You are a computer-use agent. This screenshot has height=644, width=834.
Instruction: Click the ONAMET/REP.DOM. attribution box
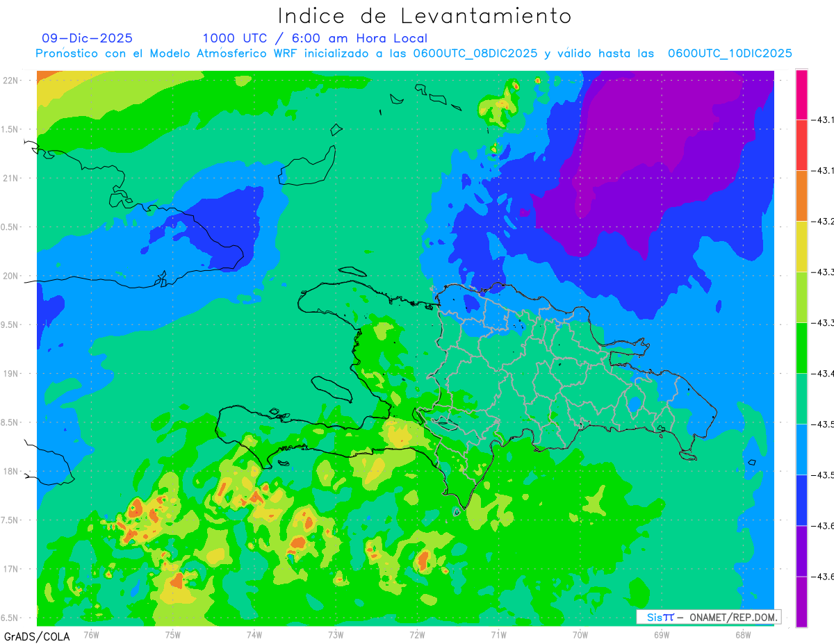(x=708, y=617)
